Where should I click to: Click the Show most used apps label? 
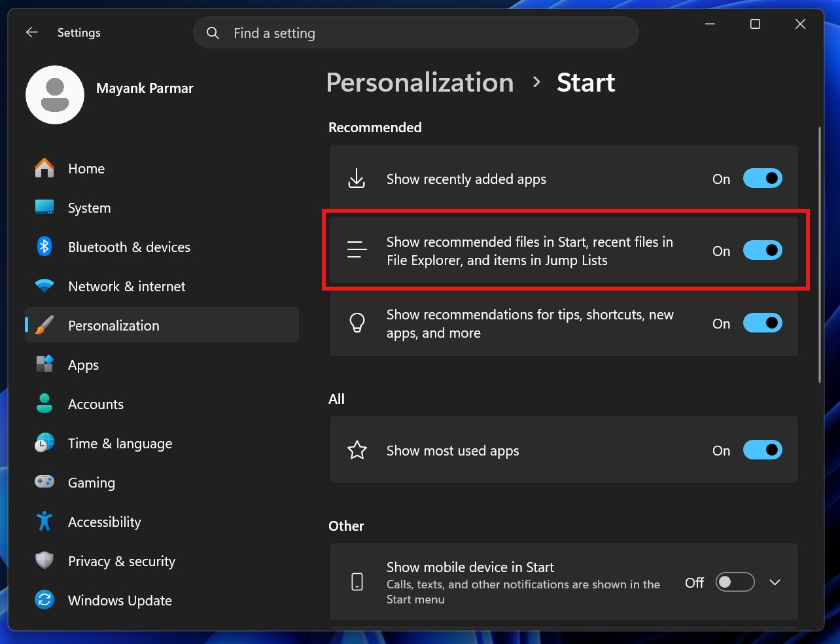click(453, 451)
